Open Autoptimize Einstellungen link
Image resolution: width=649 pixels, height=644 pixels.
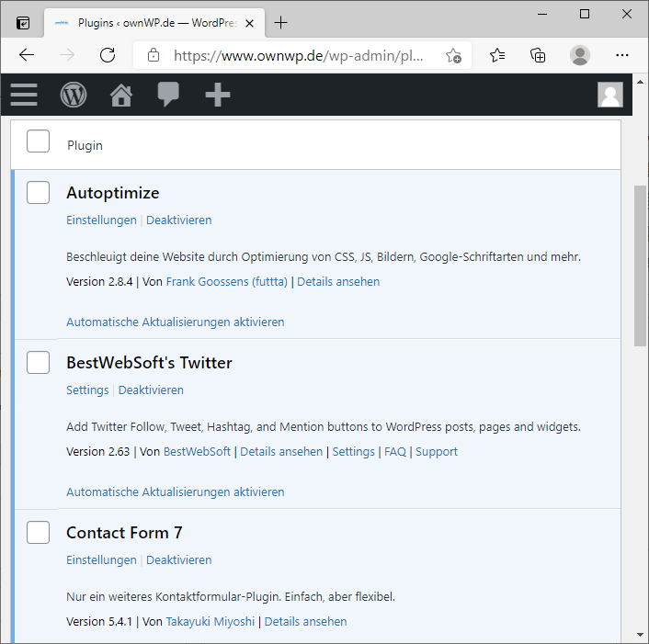101,220
